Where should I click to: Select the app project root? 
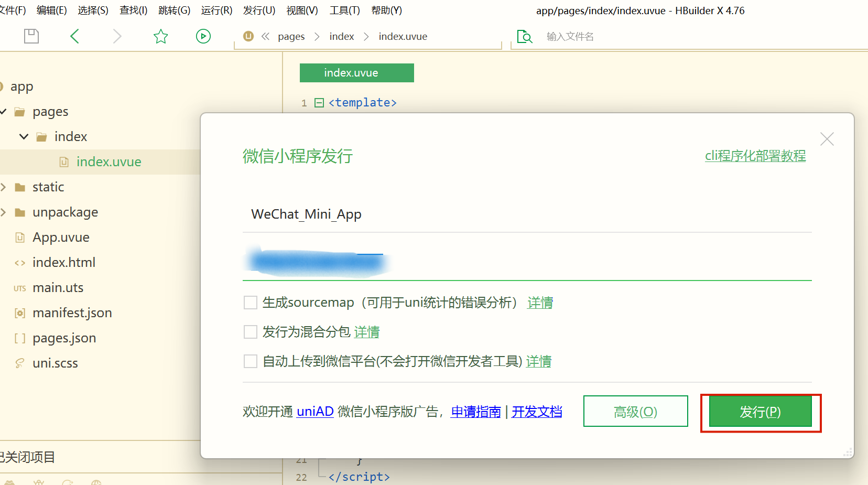(x=21, y=87)
